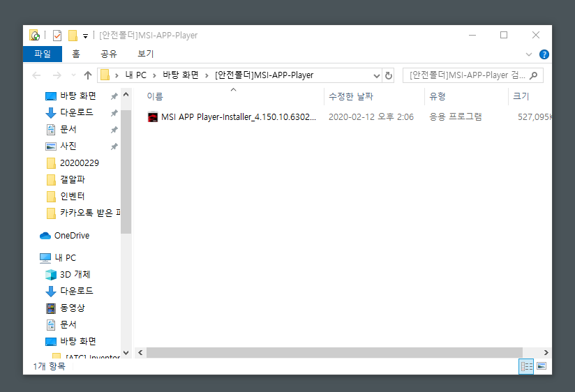
Task: Switch to the 공유 ribbon tab
Action: coord(109,54)
